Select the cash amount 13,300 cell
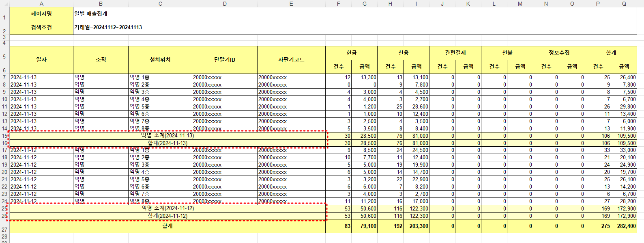644x243 pixels. coord(365,77)
